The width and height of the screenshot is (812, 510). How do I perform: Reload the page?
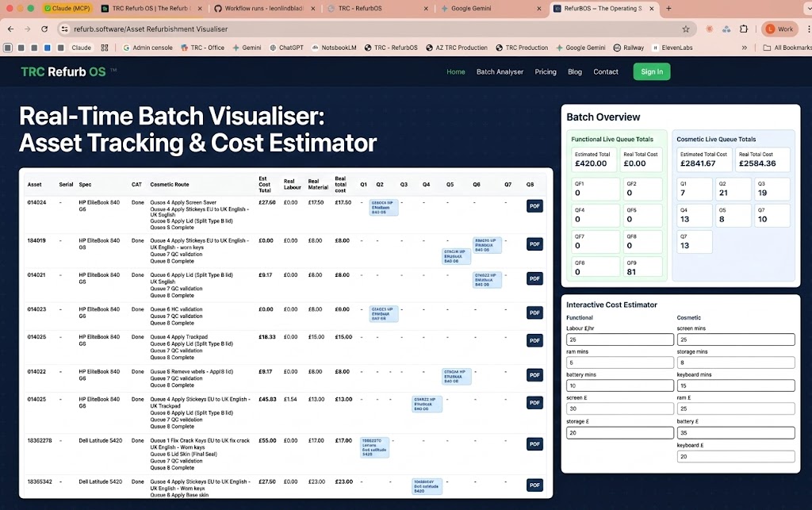click(44, 29)
